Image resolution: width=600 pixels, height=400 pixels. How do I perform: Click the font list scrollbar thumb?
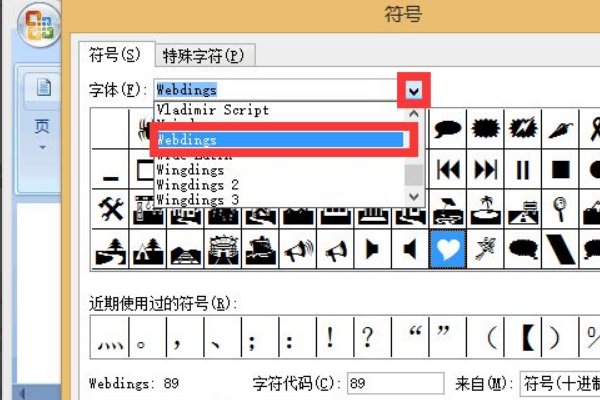coord(414,175)
